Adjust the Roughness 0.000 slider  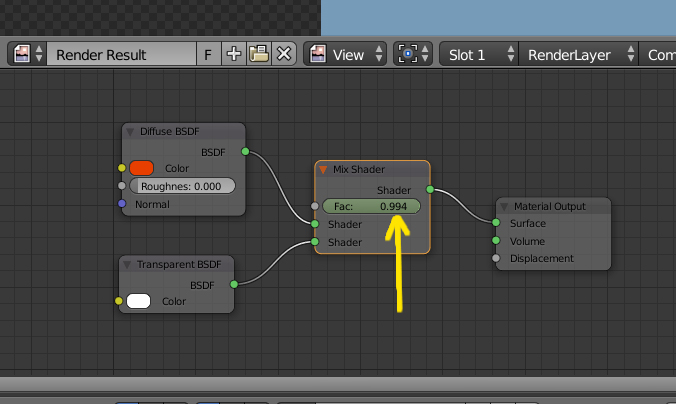tap(182, 186)
